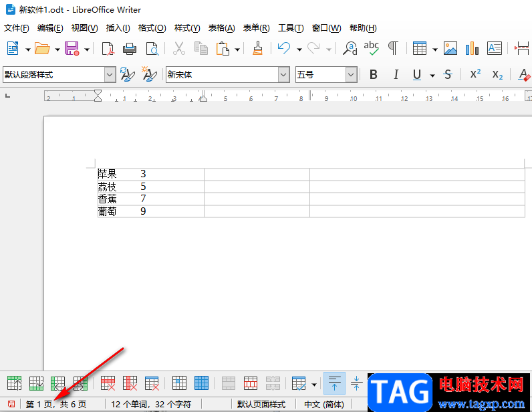The width and height of the screenshot is (532, 412).
Task: Toggle strikethrough formatting
Action: (448, 74)
